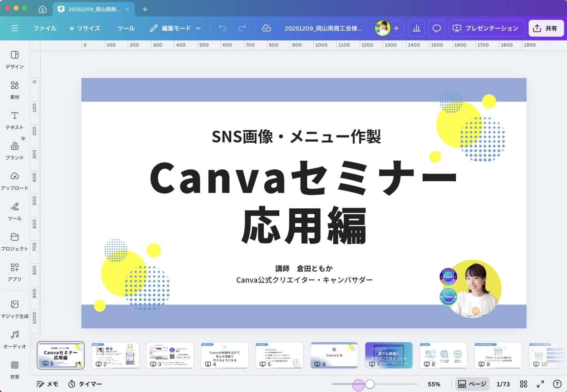Image resolution: width=567 pixels, height=392 pixels.
Task: Open the hamburger main menu
Action: click(x=15, y=28)
